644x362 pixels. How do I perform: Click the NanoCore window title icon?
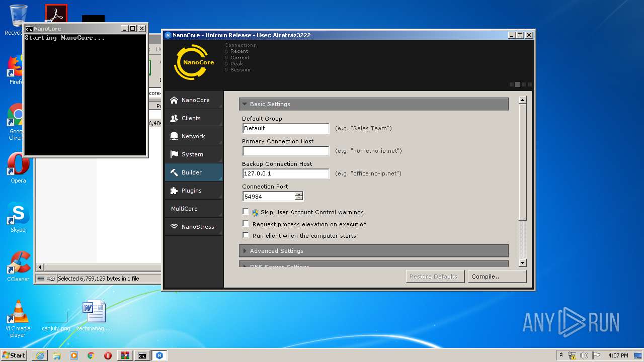tap(168, 35)
